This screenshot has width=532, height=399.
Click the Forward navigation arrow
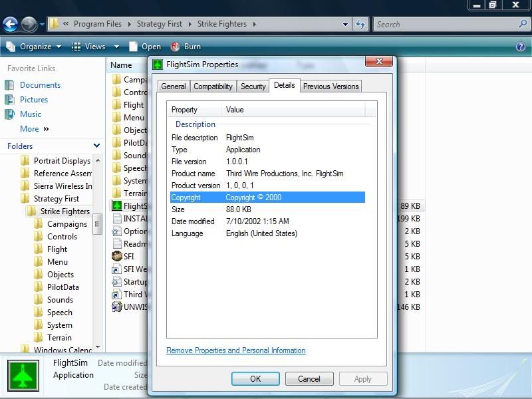pyautogui.click(x=29, y=25)
